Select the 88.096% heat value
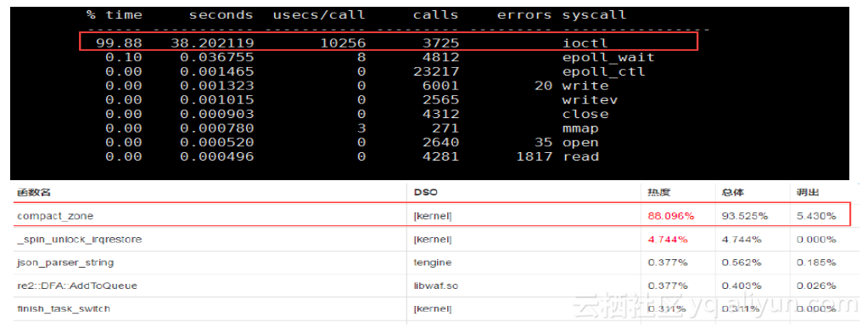This screenshot has height=328, width=868. click(671, 216)
